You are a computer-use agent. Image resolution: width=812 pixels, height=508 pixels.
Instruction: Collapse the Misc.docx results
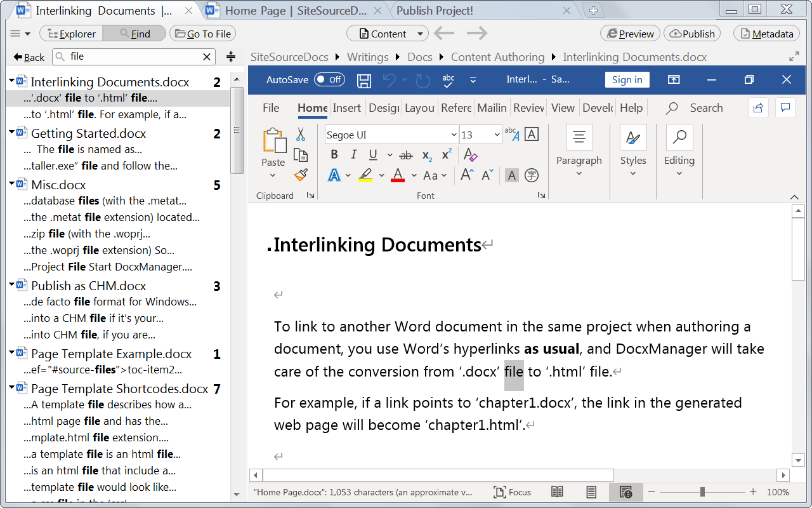[x=12, y=185]
